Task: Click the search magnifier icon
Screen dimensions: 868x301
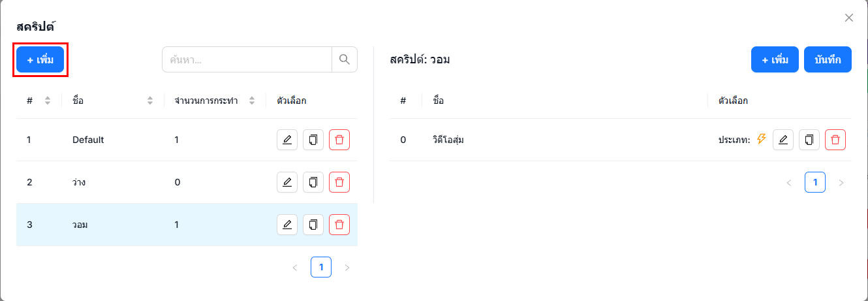Action: tap(345, 59)
